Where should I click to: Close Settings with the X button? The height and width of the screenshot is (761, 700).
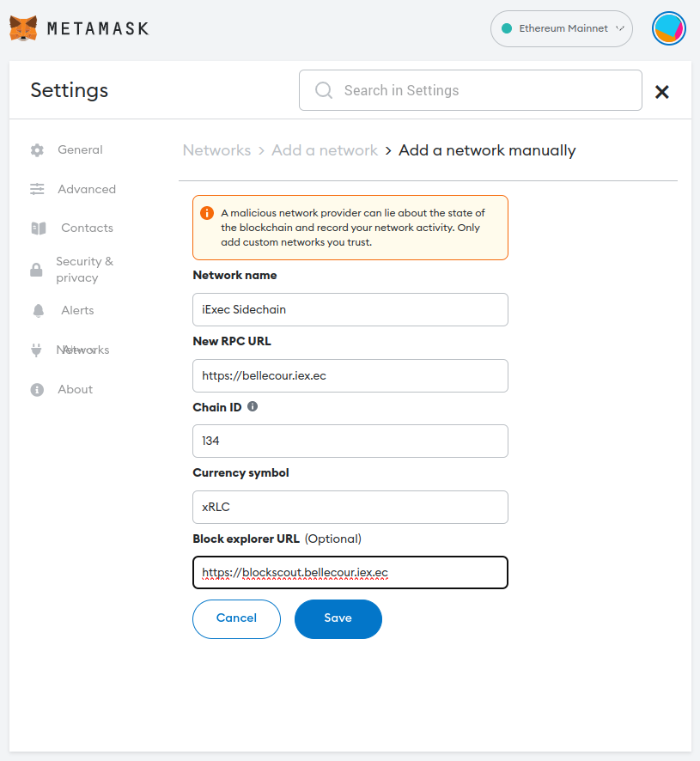pyautogui.click(x=662, y=92)
